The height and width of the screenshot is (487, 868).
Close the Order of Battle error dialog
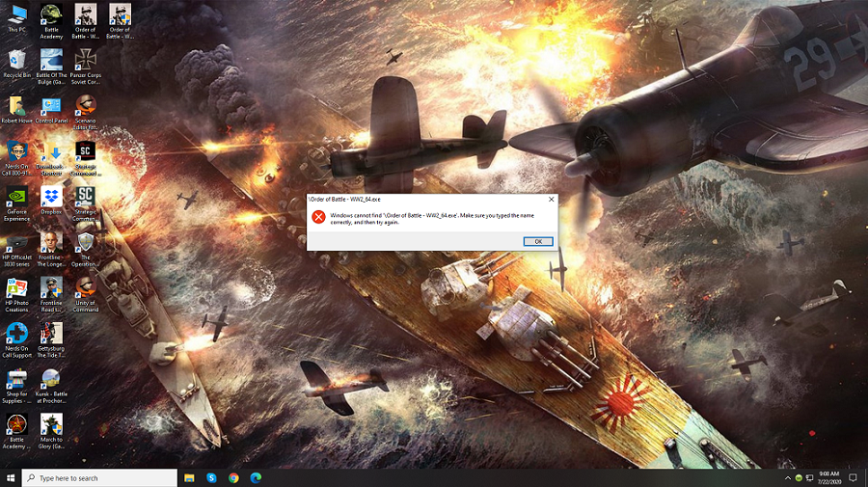coord(551,200)
